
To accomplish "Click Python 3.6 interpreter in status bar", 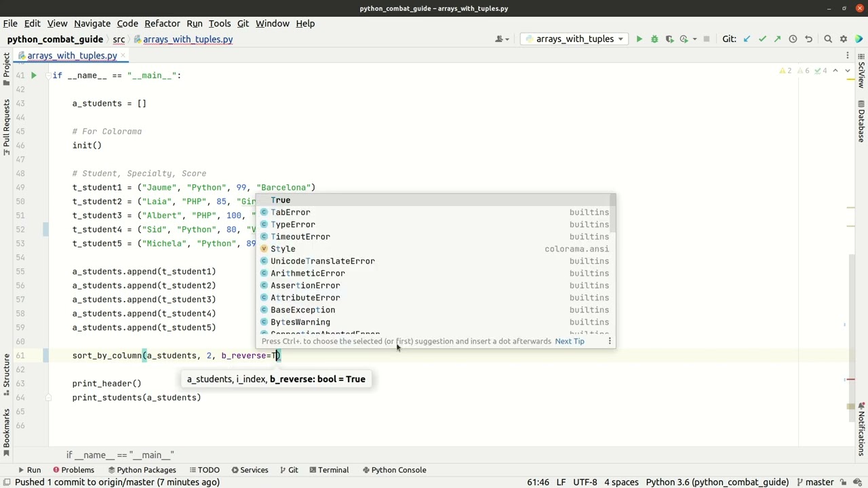I will tap(717, 482).
